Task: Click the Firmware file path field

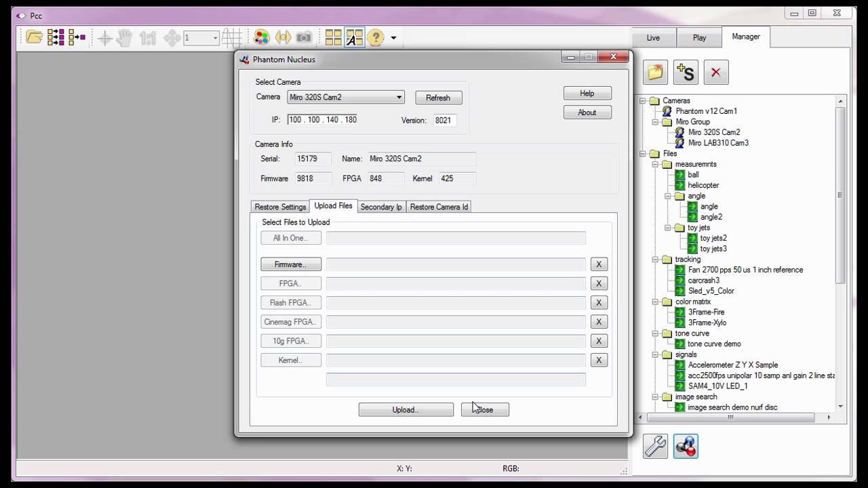Action: coord(456,264)
